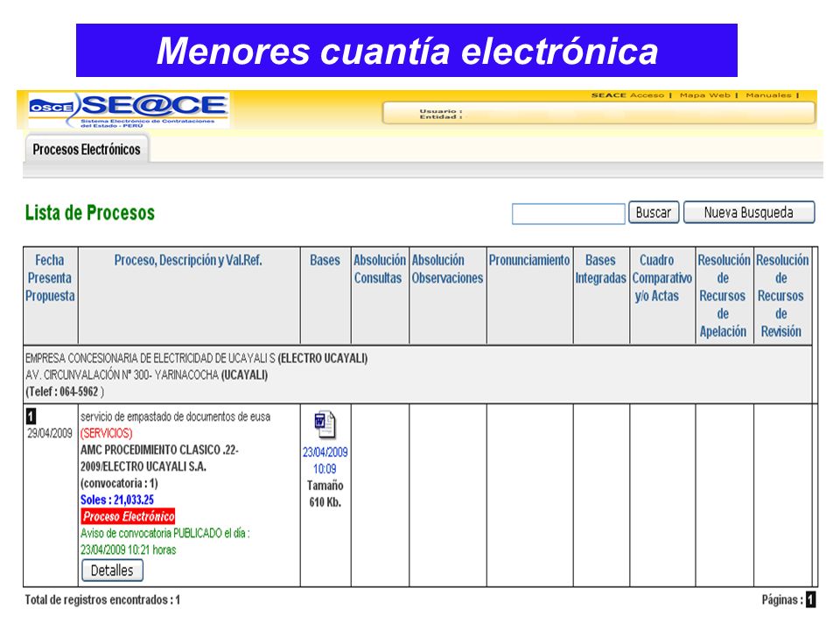The height and width of the screenshot is (630, 840).
Task: Click the red Proceso Electrónico label
Action: 129,516
